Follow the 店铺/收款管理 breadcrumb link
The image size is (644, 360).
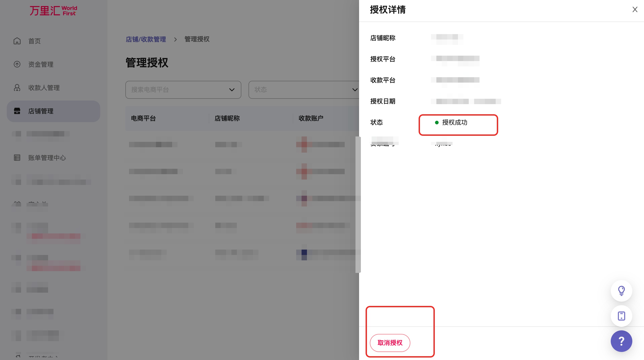coord(146,39)
